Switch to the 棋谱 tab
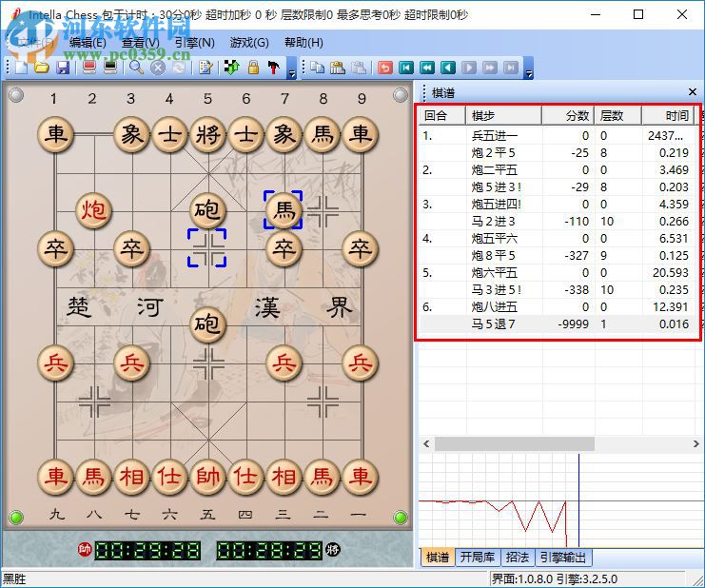The image size is (705, 588). point(438,558)
